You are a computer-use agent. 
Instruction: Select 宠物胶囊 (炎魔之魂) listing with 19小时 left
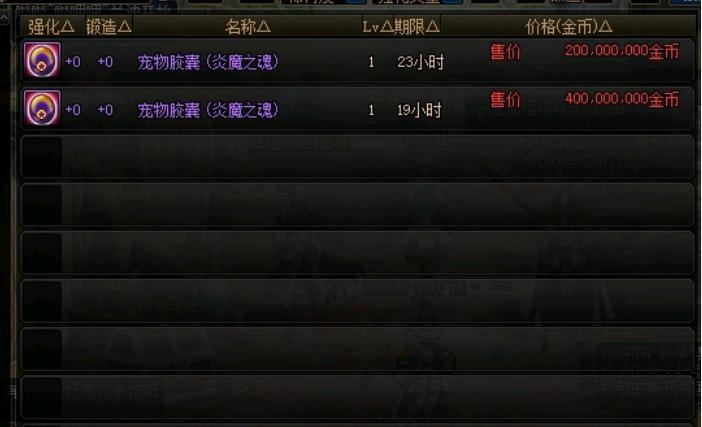point(357,109)
